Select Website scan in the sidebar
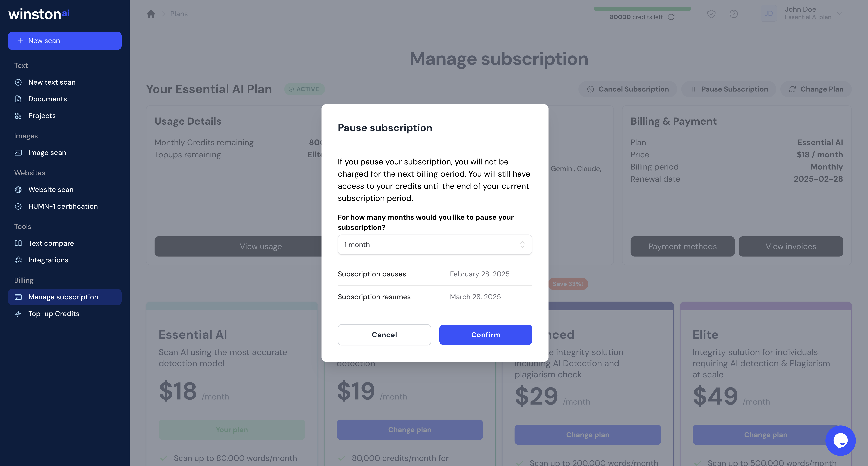This screenshot has width=868, height=466. pyautogui.click(x=51, y=189)
